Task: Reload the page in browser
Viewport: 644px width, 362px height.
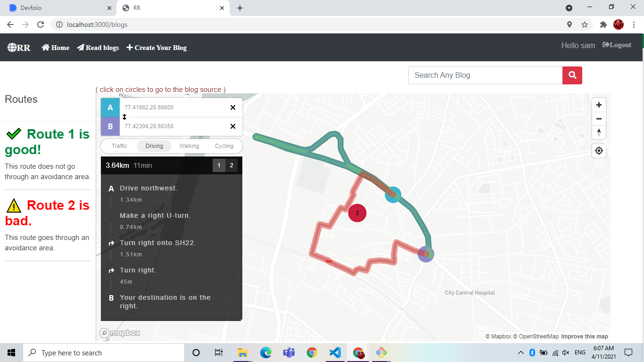Action: click(x=41, y=25)
